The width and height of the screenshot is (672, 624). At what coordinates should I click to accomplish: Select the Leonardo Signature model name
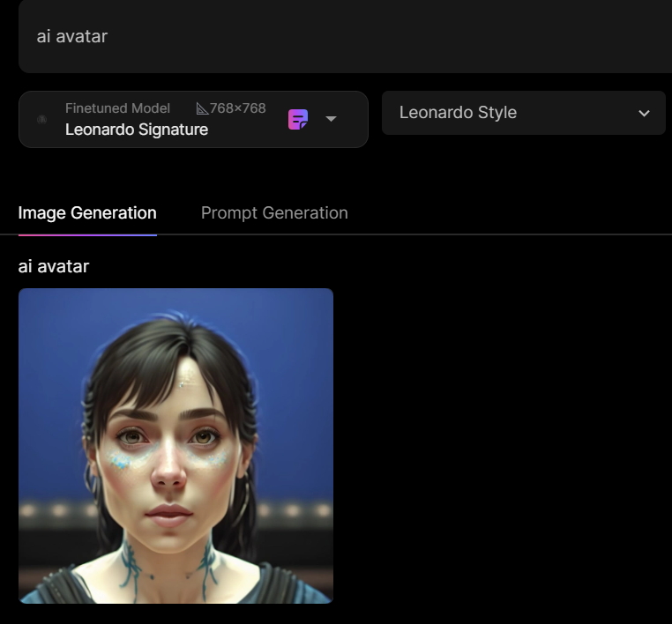click(137, 130)
